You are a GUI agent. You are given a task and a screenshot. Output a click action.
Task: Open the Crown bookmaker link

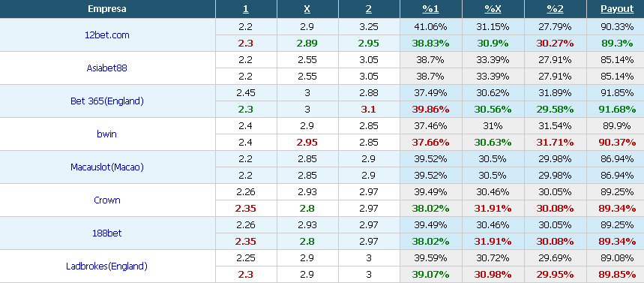(x=106, y=200)
